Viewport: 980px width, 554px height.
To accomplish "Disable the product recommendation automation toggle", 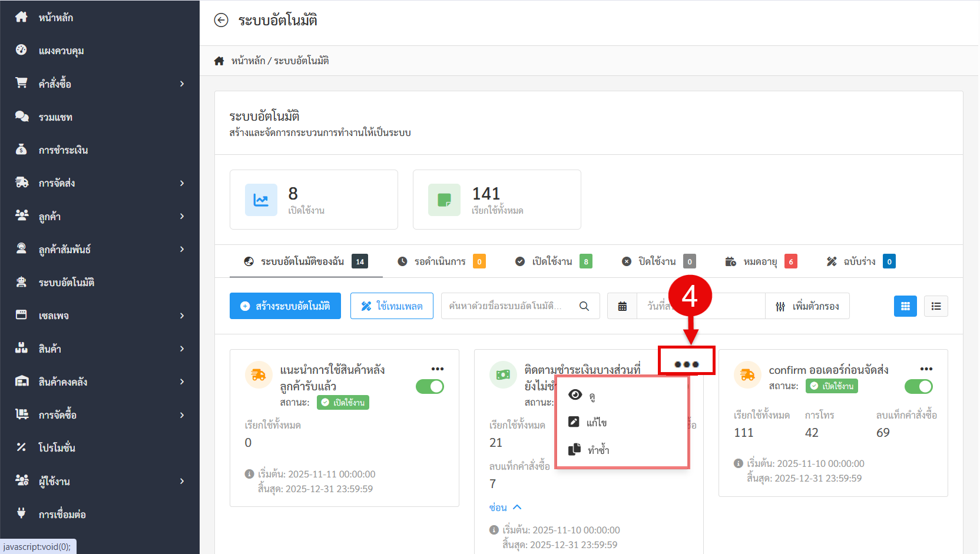I will click(430, 387).
